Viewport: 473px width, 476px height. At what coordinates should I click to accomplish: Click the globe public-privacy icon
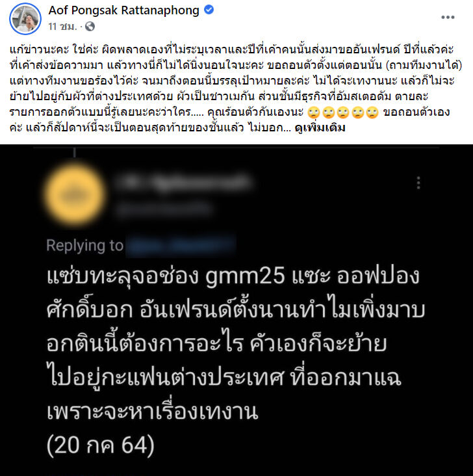point(90,27)
